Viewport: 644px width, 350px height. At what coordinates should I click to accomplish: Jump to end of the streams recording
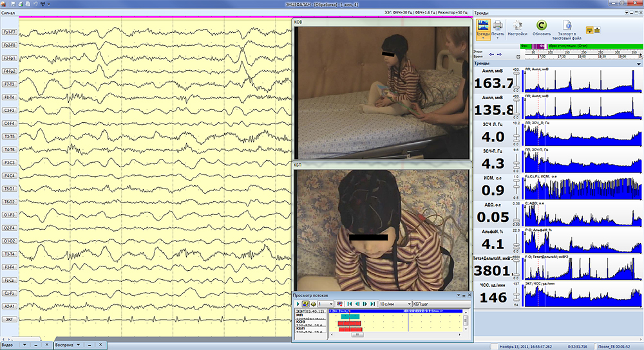click(372, 304)
